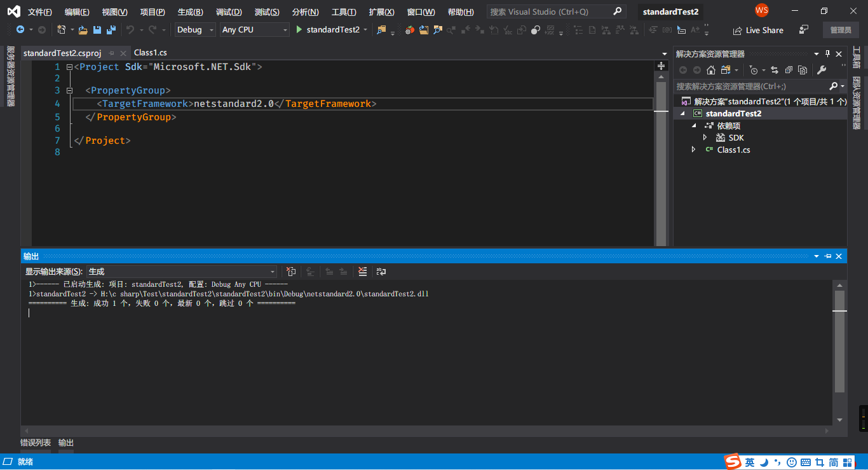The image size is (868, 470).
Task: Click the Send Feedback person icon
Action: tap(804, 29)
